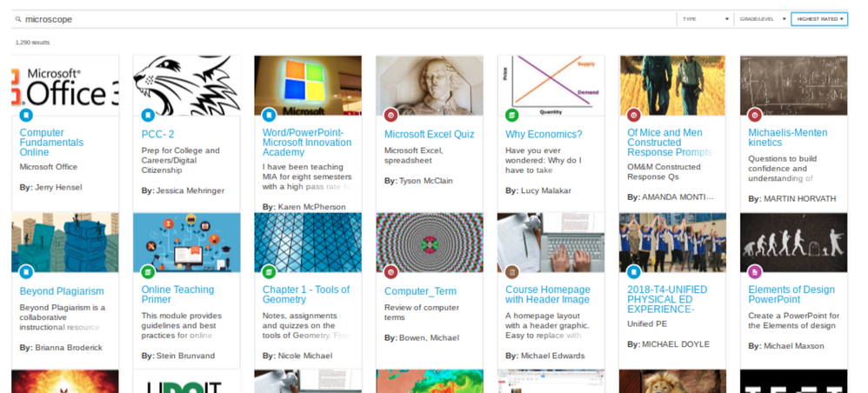Click author name Jerry Hensel
The width and height of the screenshot is (868, 393).
pos(58,188)
